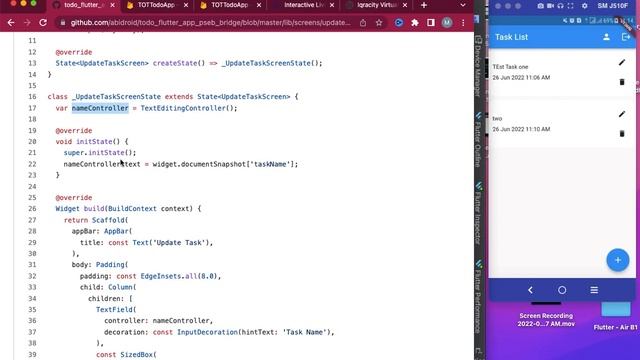
Task: Open profile icon in Task List app bar
Action: coord(606,37)
